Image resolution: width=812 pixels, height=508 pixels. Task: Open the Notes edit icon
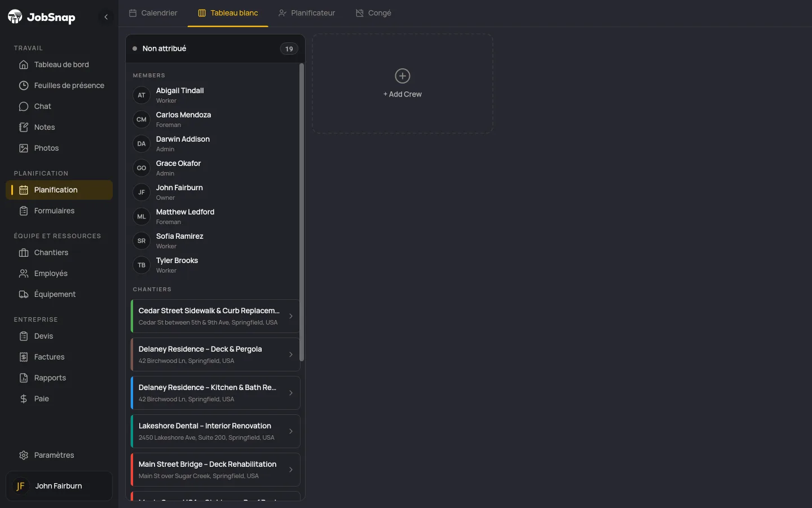click(x=24, y=128)
